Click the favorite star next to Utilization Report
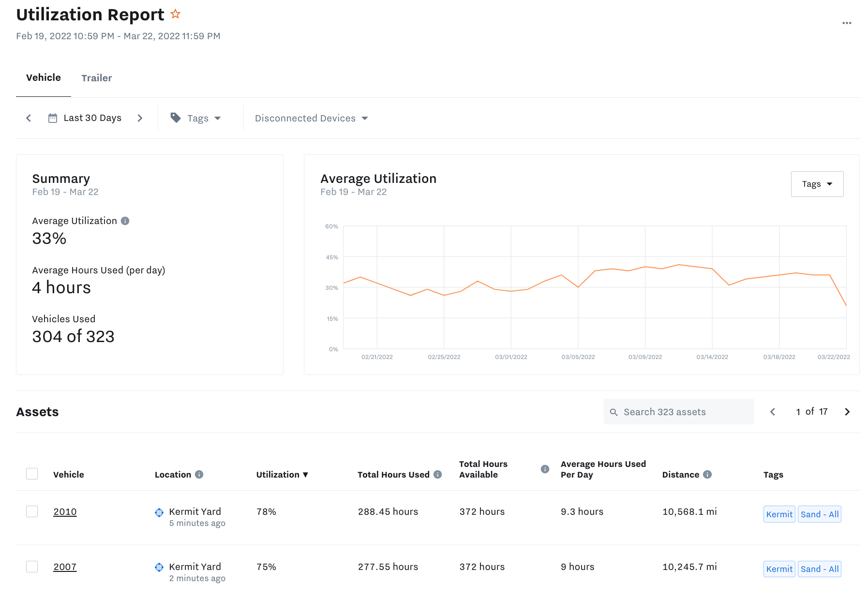Viewport: 868px width, 599px height. 176,15
